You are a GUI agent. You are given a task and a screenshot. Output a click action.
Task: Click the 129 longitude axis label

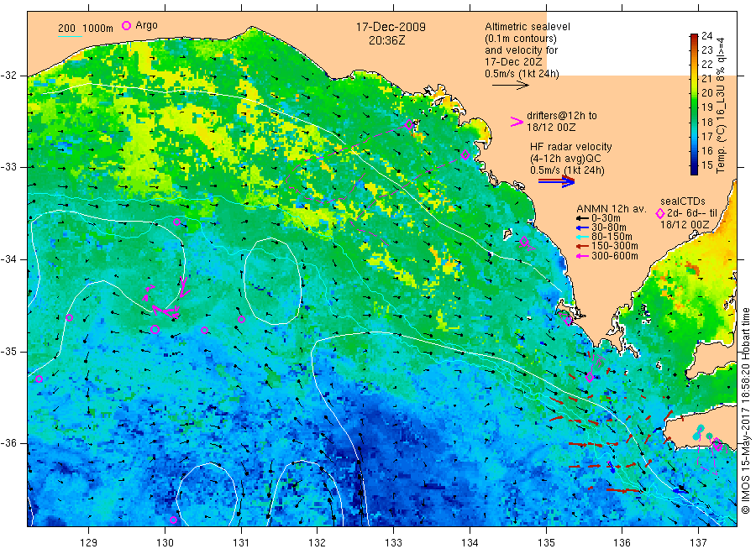click(89, 543)
